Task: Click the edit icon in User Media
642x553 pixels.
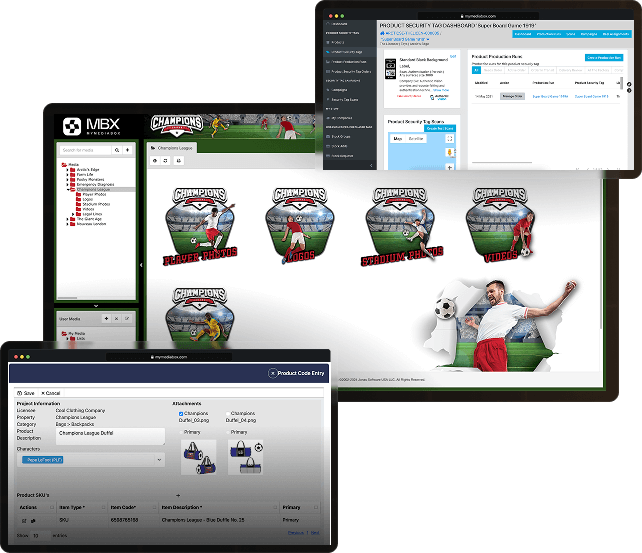Action: tap(127, 318)
